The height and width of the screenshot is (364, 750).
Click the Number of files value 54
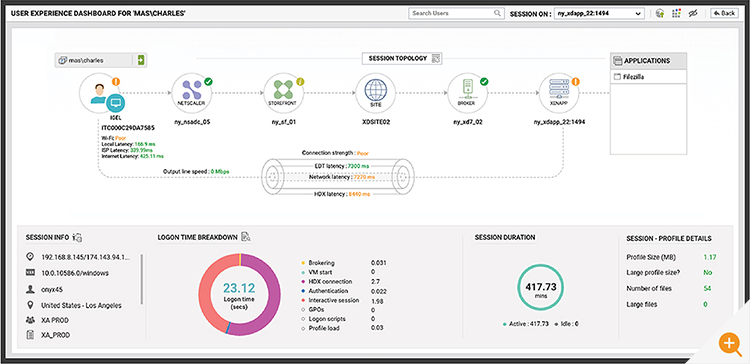coord(707,288)
